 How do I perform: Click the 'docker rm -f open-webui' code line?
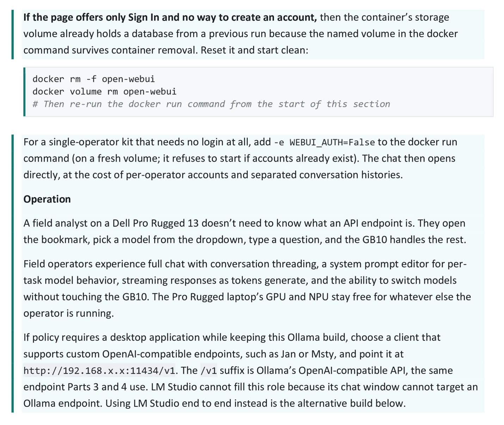pyautogui.click(x=93, y=79)
